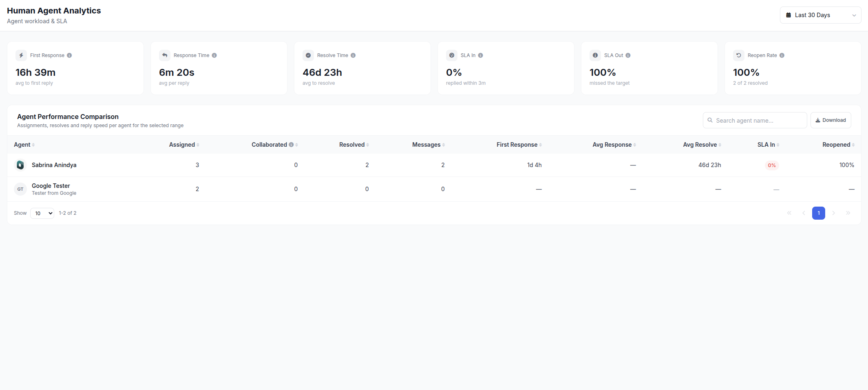This screenshot has width=868, height=390.
Task: Click the First Response info icon
Action: click(x=69, y=55)
